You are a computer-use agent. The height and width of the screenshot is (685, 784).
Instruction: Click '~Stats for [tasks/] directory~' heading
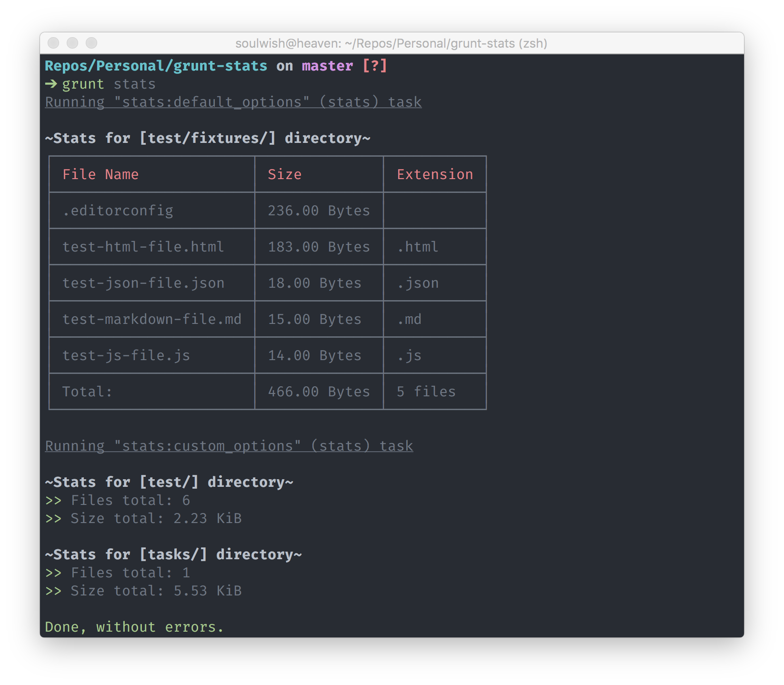click(x=173, y=554)
